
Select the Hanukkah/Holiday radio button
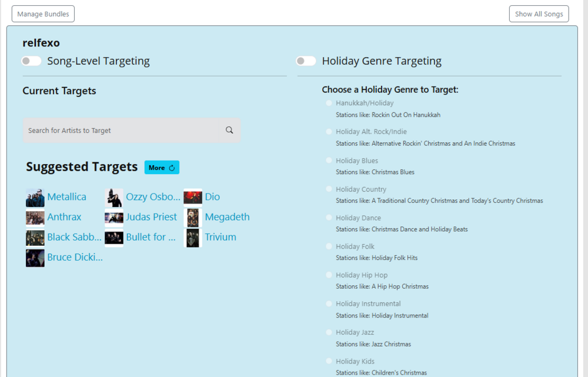(329, 103)
